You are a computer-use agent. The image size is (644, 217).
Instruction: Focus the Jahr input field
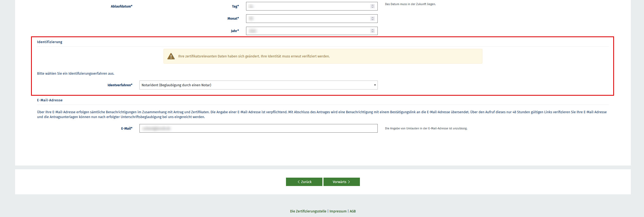click(308, 31)
